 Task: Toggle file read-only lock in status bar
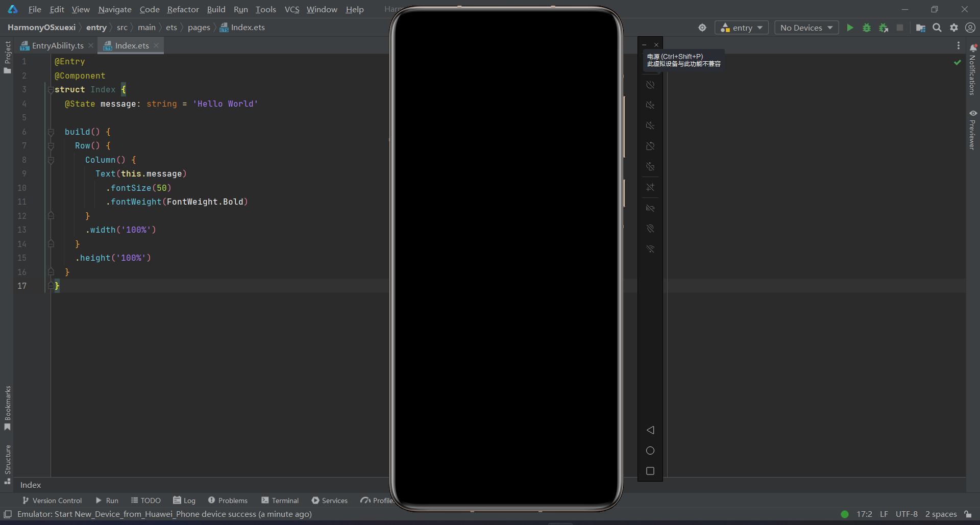point(968,514)
